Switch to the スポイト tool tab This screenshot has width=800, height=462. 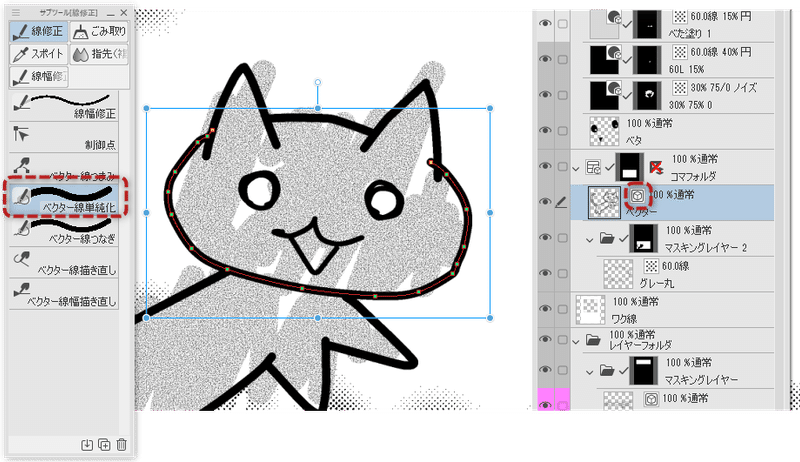pos(38,54)
